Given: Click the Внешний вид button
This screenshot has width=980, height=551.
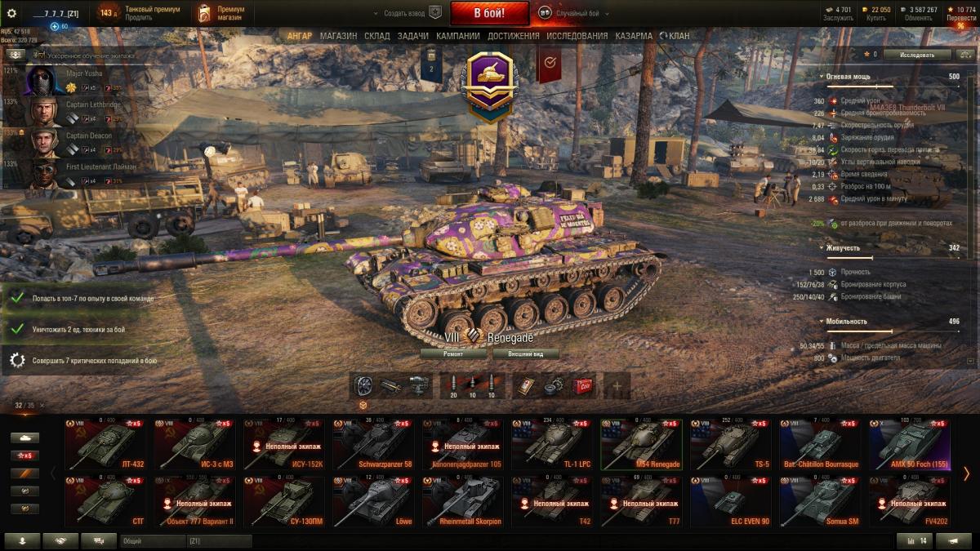Looking at the screenshot, I should [526, 354].
